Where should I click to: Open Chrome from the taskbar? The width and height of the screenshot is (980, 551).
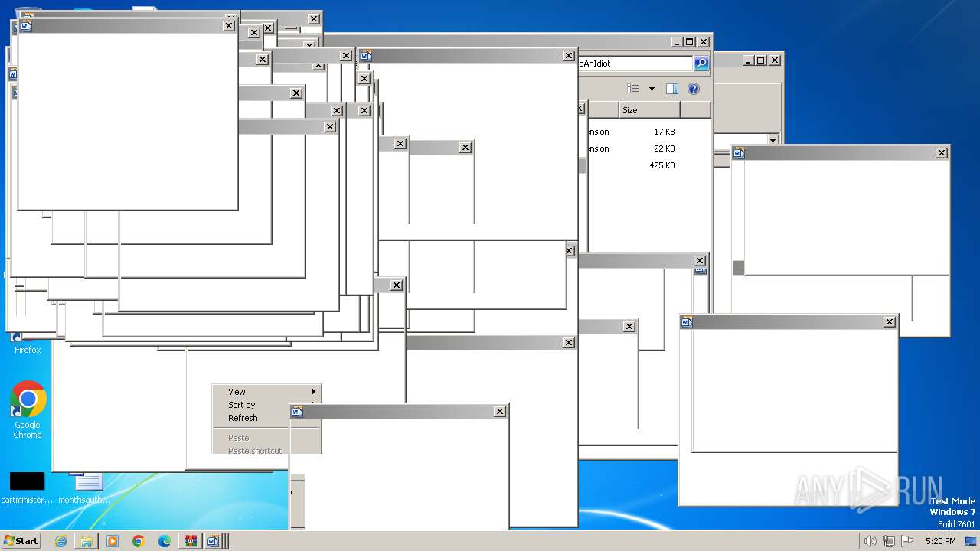139,541
